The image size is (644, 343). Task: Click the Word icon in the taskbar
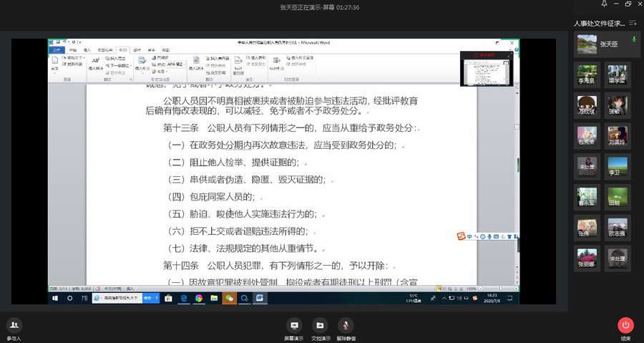pyautogui.click(x=260, y=298)
